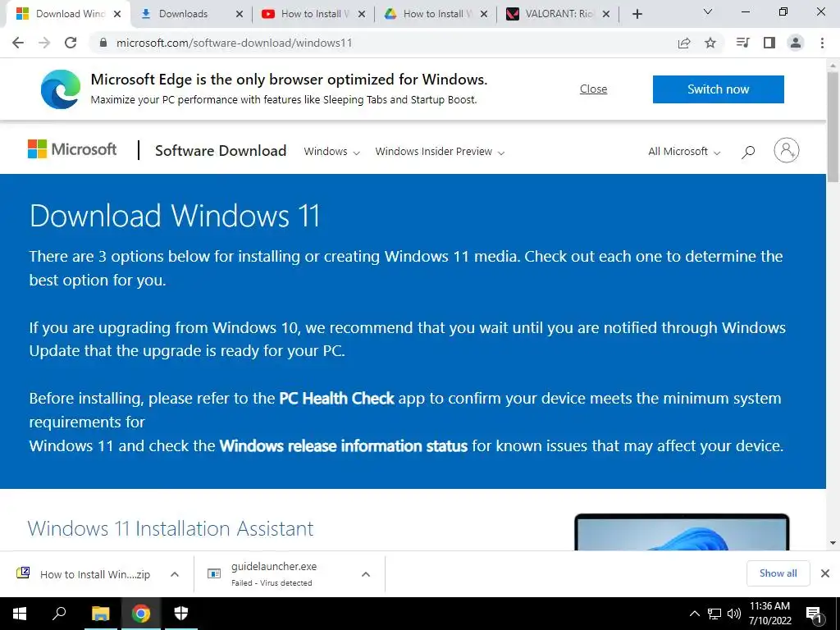Viewport: 840px width, 630px height.
Task: Open Windows release information status link
Action: click(344, 445)
